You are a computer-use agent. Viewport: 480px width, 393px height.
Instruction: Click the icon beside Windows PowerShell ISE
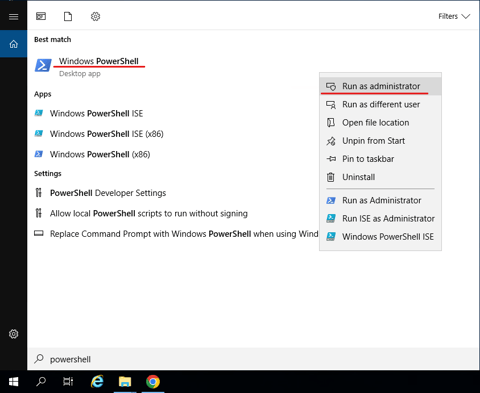click(39, 113)
